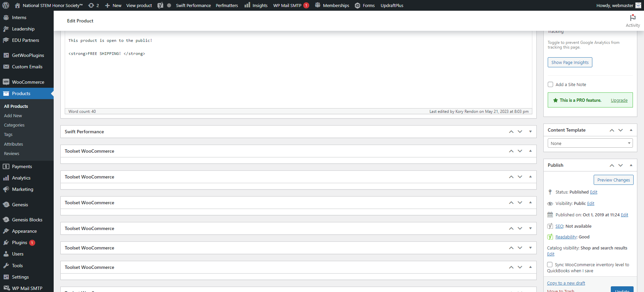The width and height of the screenshot is (644, 292).
Task: Click the Genesis Blocks sidebar icon
Action: tap(6, 220)
